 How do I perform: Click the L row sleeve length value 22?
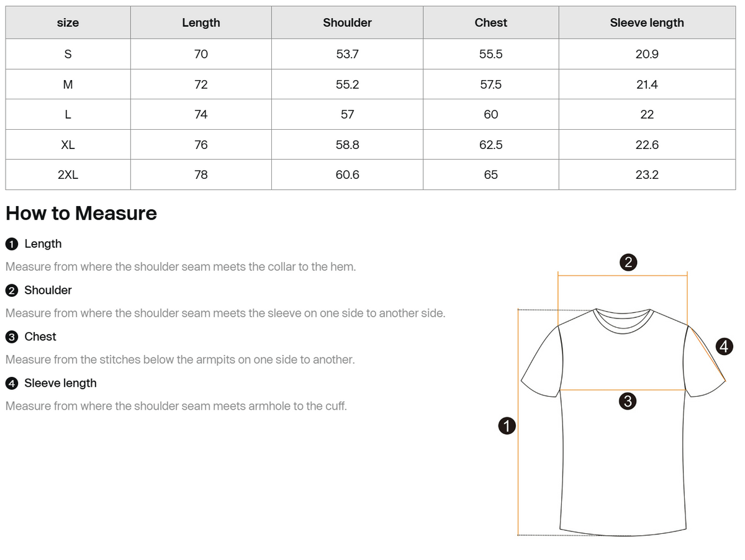point(646,115)
